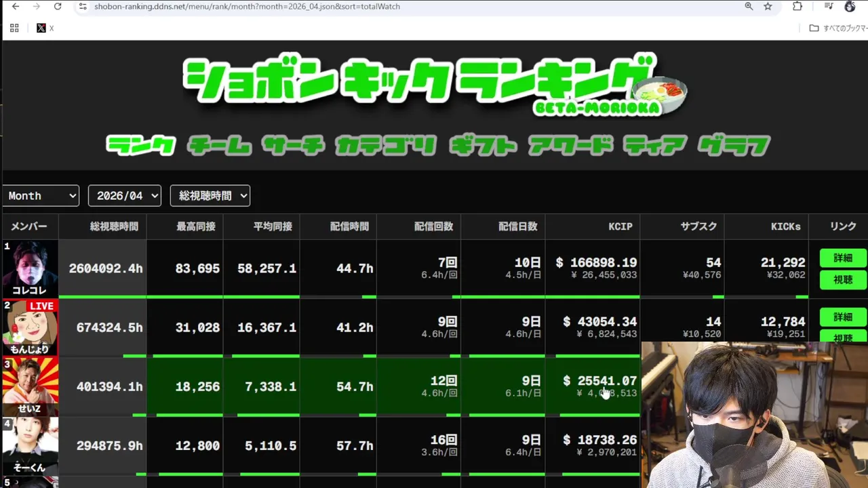868x488 pixels.
Task: Switch to the ティア tab
Action: pyautogui.click(x=654, y=145)
